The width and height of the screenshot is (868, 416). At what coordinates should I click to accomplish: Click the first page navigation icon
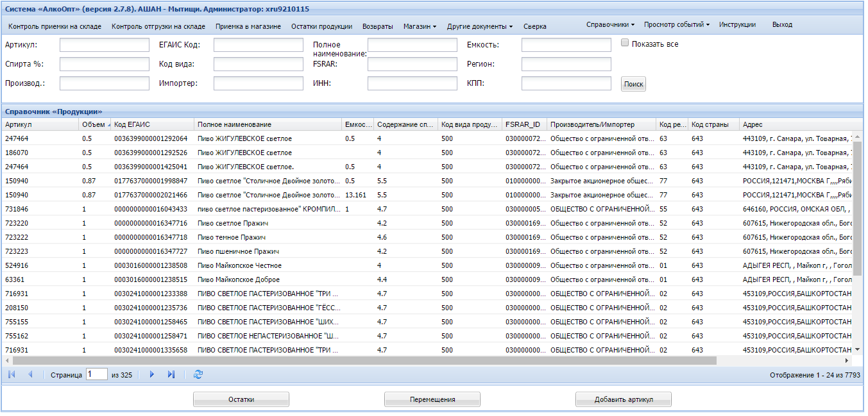coord(11,374)
